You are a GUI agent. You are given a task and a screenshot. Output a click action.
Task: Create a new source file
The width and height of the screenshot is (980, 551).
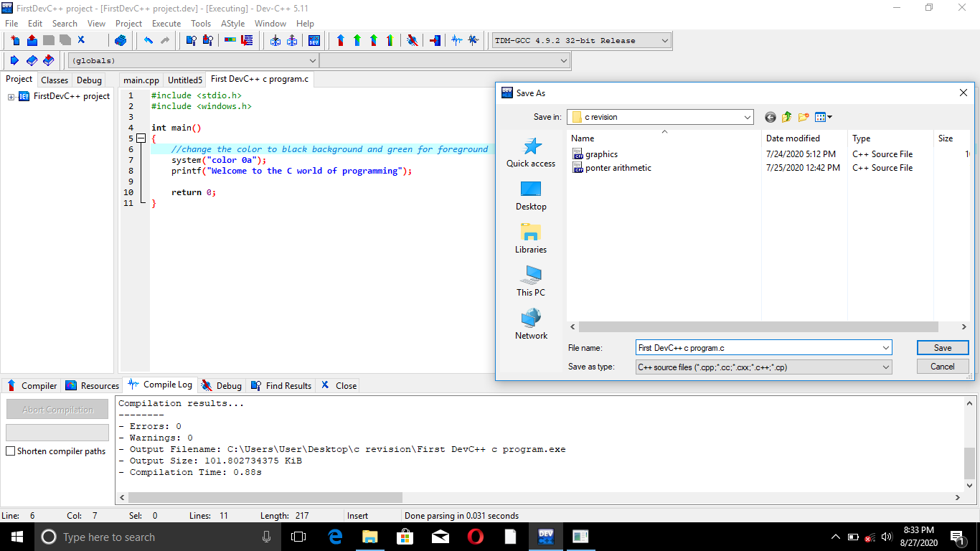click(x=15, y=40)
